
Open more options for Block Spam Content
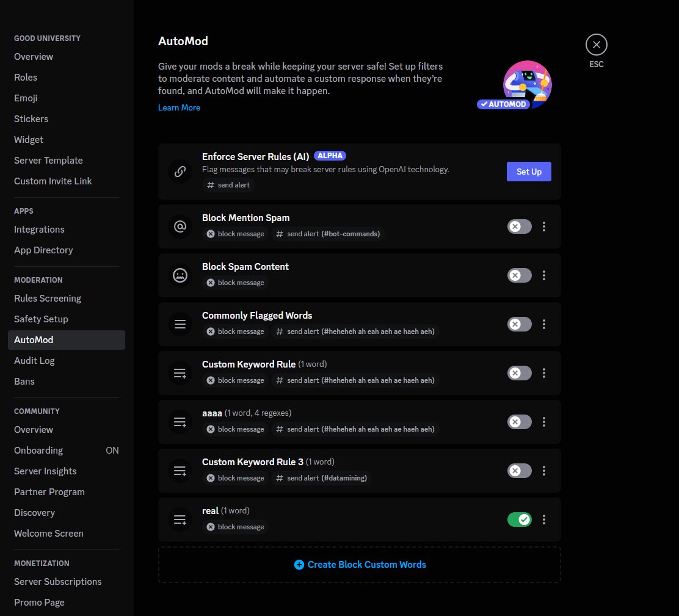point(544,275)
